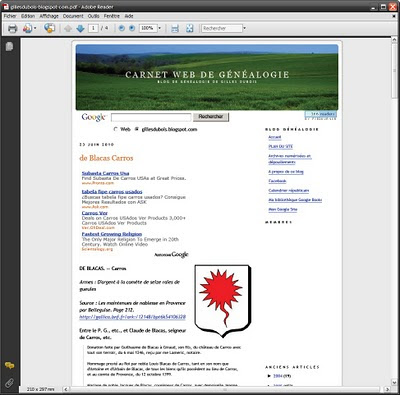Open Rechercher find options dropdown arrow
The image size is (400, 395).
pos(244,28)
